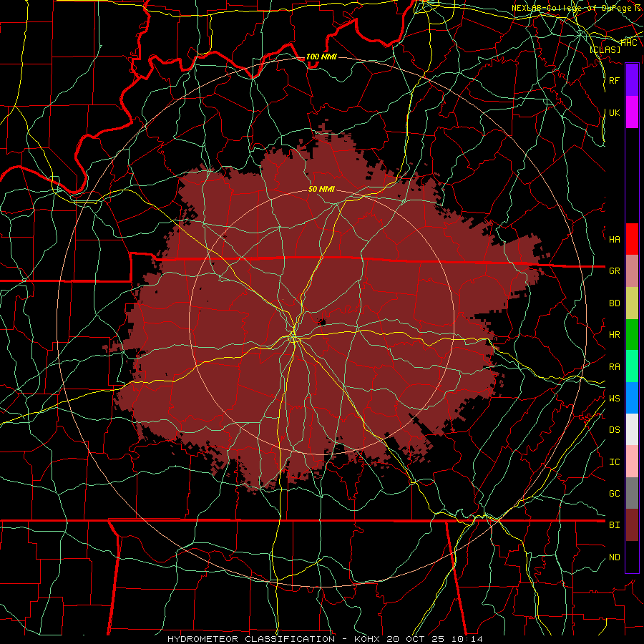Click the [CLAS] units label

605,49
